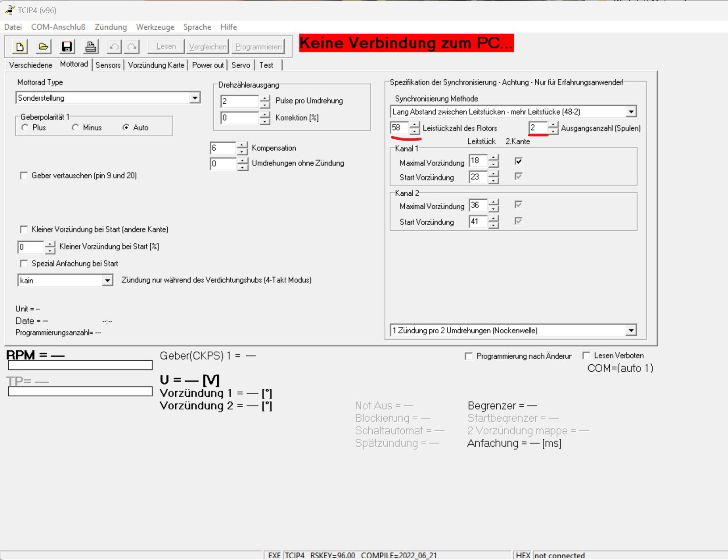Decrease Kanal 2 Start Vorzündung stepper
The height and width of the screenshot is (560, 728).
(x=494, y=225)
